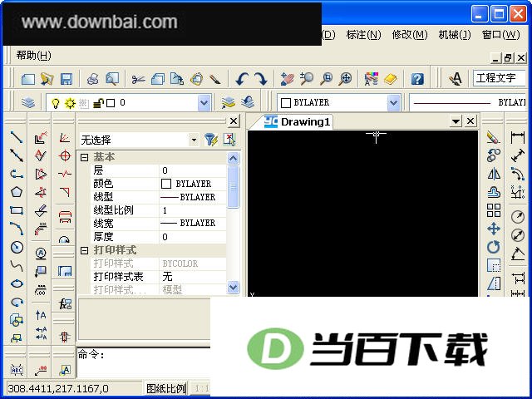Click the Quick Select funnel icon
This screenshot has width=532, height=399.
click(x=210, y=140)
